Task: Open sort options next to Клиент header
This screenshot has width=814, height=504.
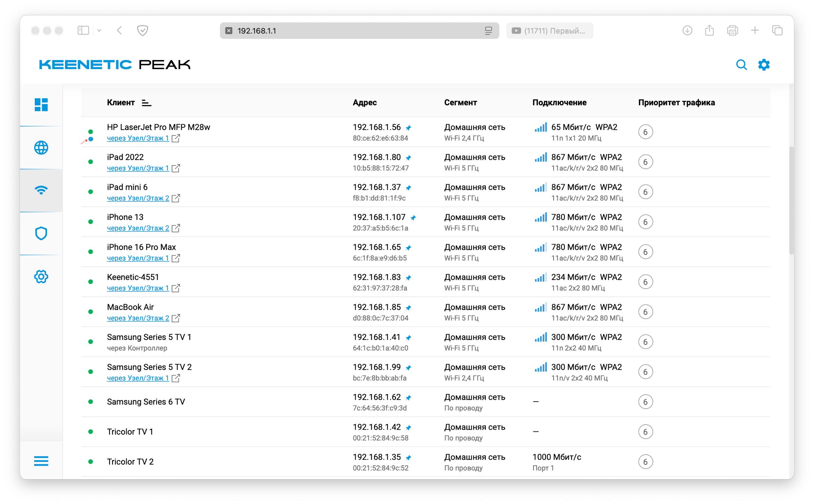Action: click(146, 103)
